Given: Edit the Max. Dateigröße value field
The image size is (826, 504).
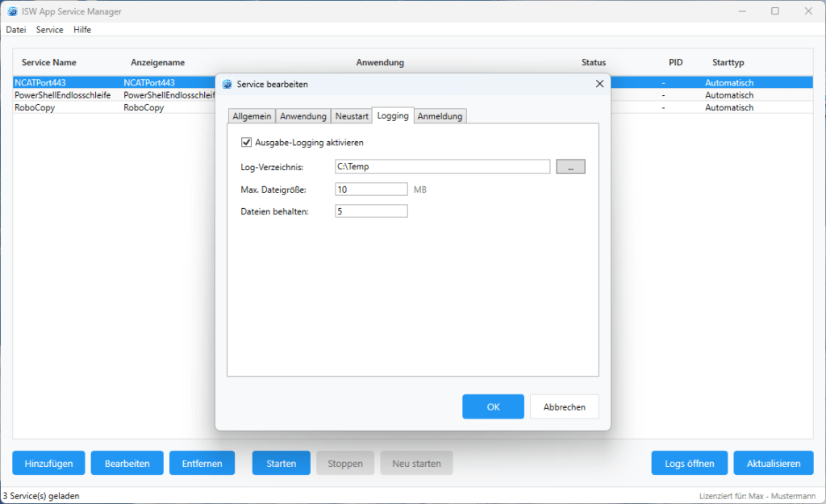Looking at the screenshot, I should [x=371, y=188].
